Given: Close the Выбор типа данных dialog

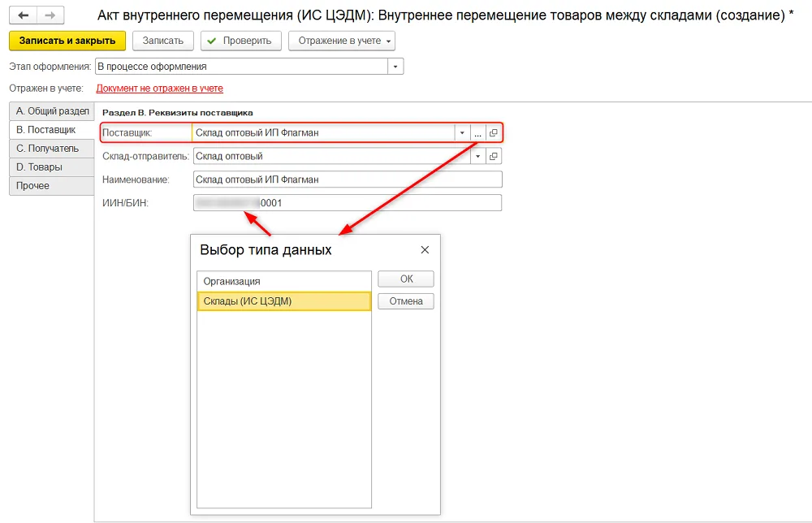Looking at the screenshot, I should [x=425, y=250].
